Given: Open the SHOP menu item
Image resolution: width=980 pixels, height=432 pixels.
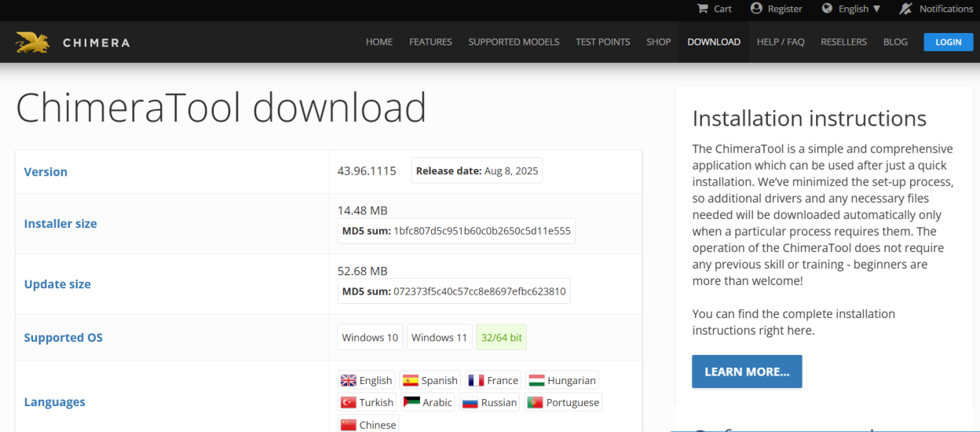Looking at the screenshot, I should [x=659, y=42].
